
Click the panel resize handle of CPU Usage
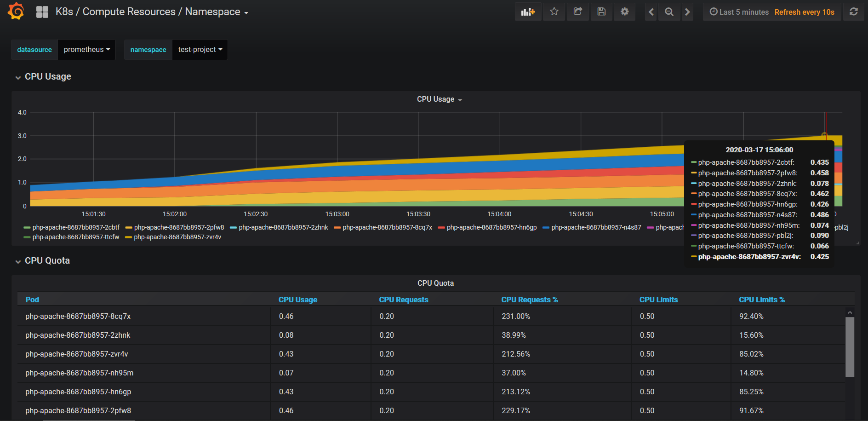click(858, 243)
